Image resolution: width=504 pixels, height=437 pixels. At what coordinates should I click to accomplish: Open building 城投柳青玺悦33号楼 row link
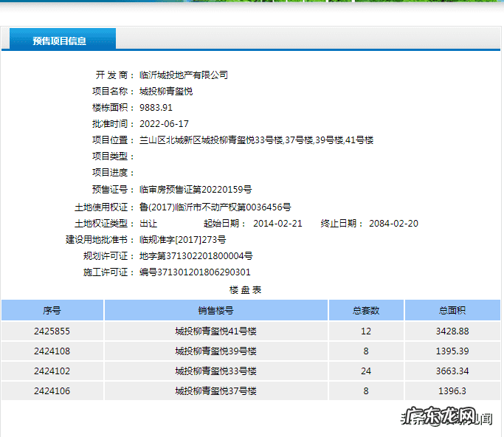coord(215,371)
